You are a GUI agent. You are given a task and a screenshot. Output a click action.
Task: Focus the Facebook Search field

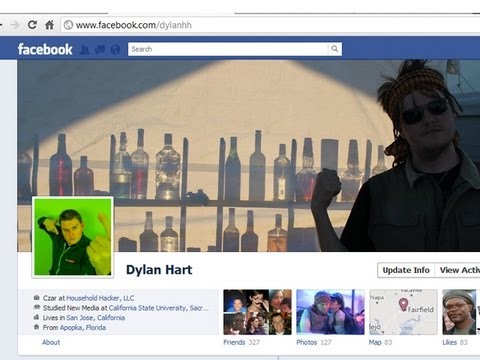(228, 49)
